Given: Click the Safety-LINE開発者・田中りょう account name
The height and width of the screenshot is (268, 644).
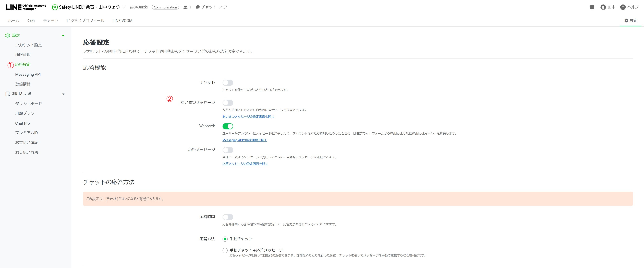Looking at the screenshot, I should click(90, 7).
